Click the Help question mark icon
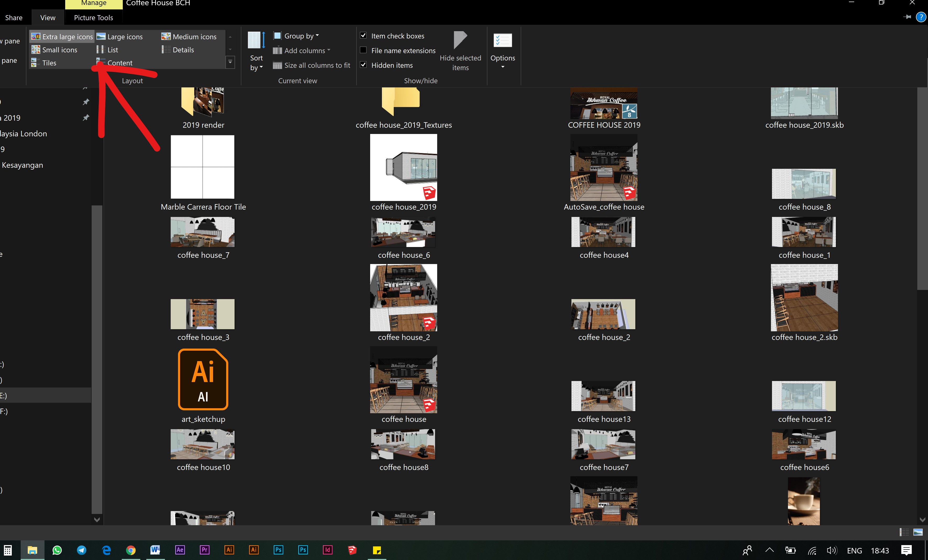This screenshot has height=560, width=928. coord(921,17)
